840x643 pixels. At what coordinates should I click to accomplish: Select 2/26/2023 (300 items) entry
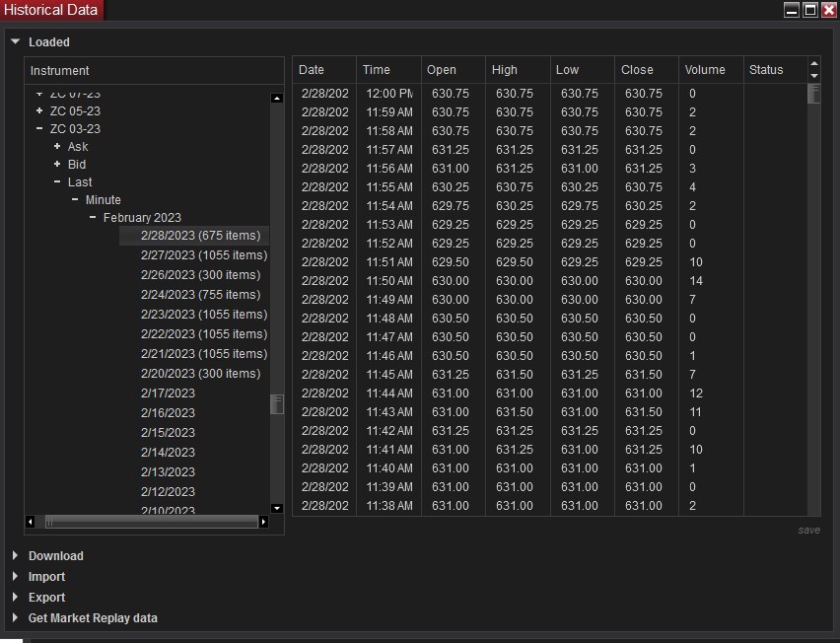pyautogui.click(x=200, y=275)
